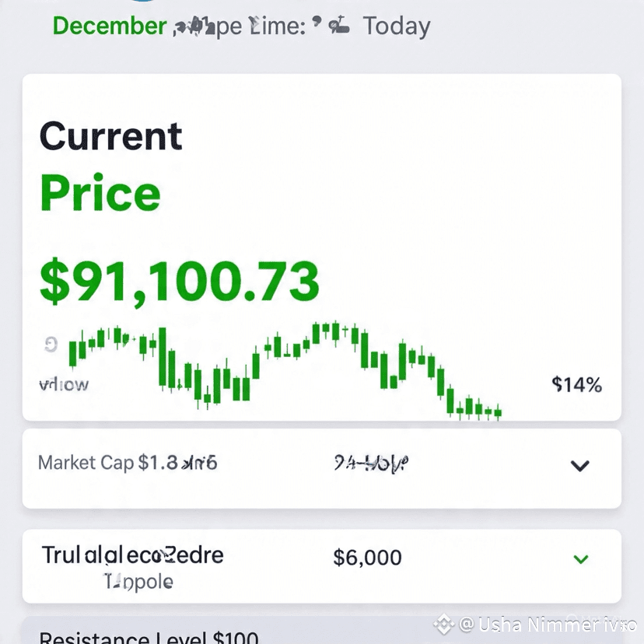
Task: Click the last candlestick on the chart
Action: coord(498,411)
